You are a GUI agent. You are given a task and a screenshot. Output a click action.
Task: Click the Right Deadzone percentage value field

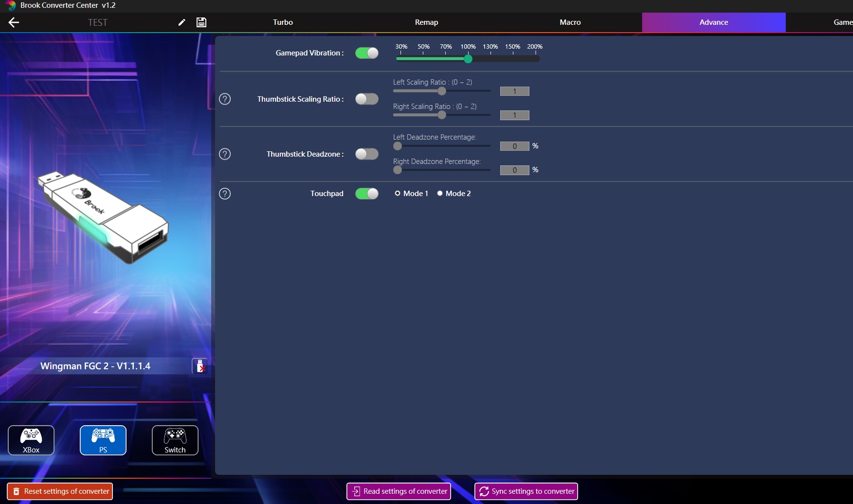514,170
